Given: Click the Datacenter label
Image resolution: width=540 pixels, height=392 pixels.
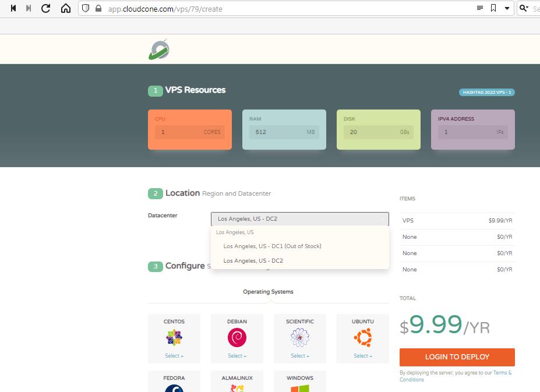Looking at the screenshot, I should pos(163,216).
